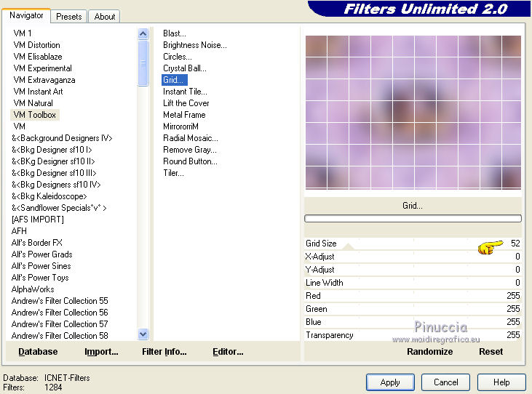
Task: Select the VM 1 filter category
Action: click(x=23, y=33)
